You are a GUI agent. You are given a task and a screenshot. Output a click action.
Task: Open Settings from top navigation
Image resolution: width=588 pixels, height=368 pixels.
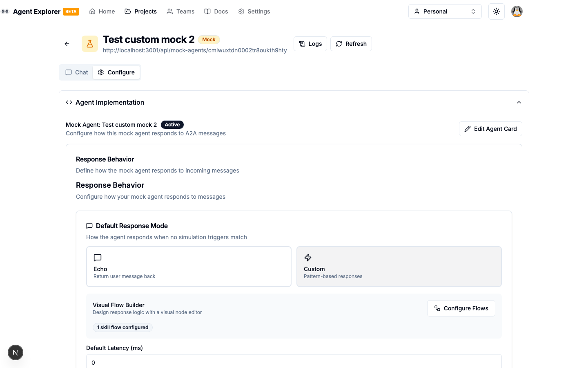tap(254, 11)
